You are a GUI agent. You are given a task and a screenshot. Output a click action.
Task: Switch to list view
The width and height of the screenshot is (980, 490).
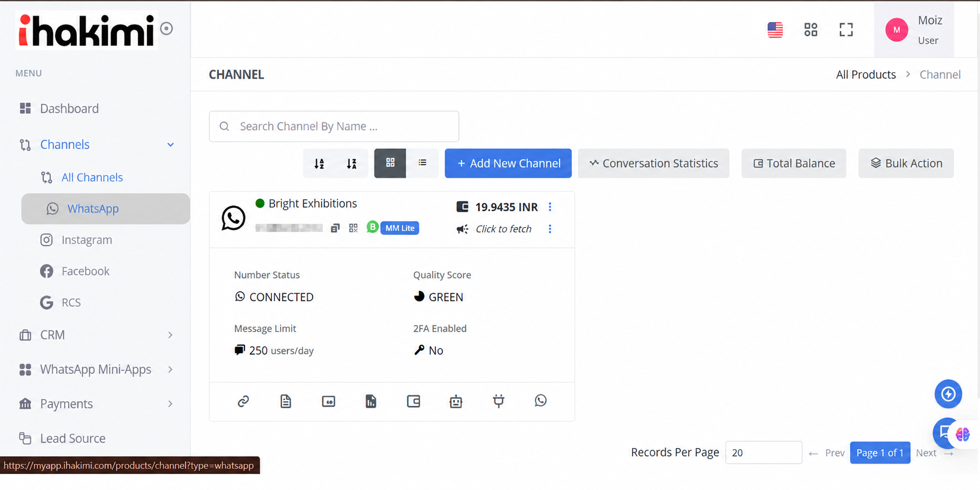(422, 163)
